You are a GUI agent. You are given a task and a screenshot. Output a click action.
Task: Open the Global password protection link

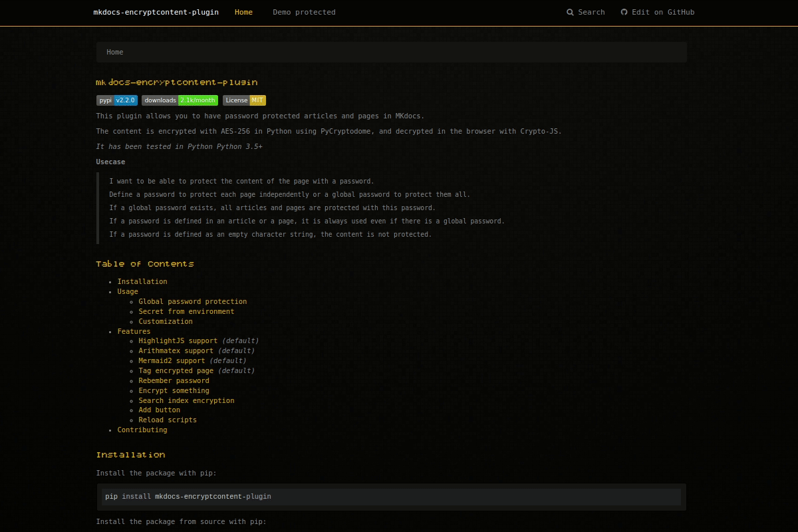click(x=192, y=301)
